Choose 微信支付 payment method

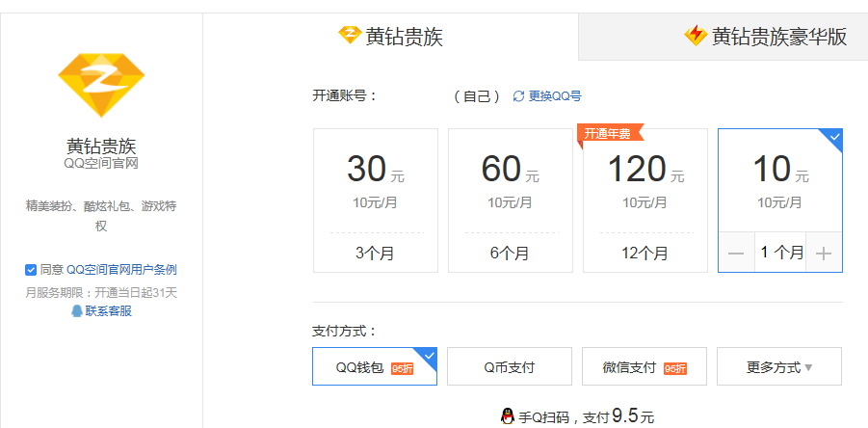tap(644, 366)
